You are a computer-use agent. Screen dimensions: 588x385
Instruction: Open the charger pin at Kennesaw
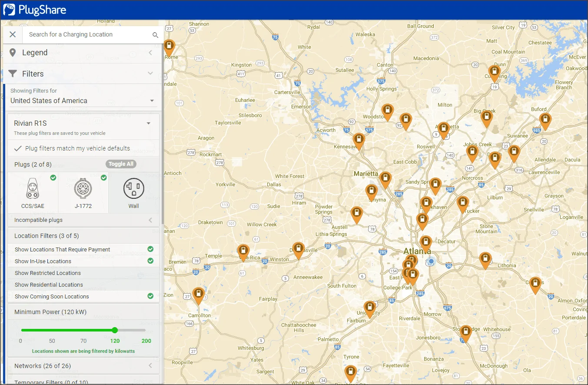point(359,141)
